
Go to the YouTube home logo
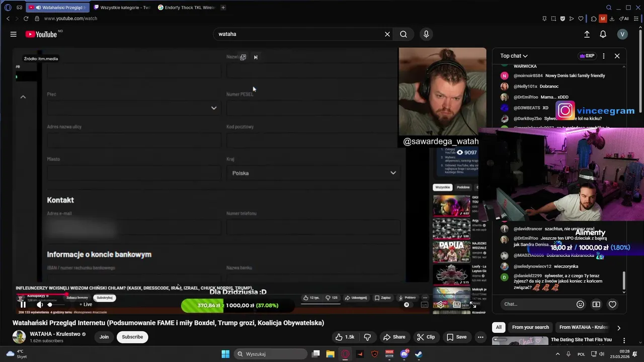coord(41,34)
